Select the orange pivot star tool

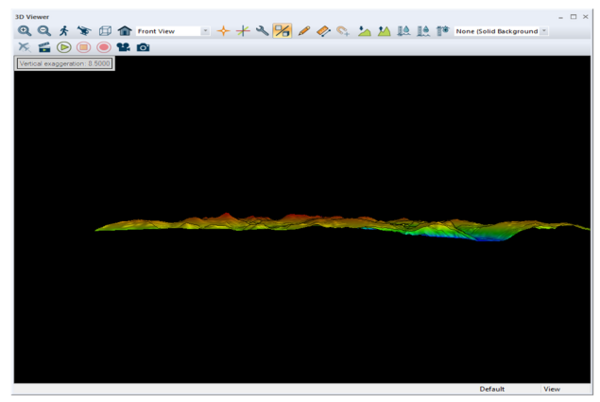tap(223, 31)
